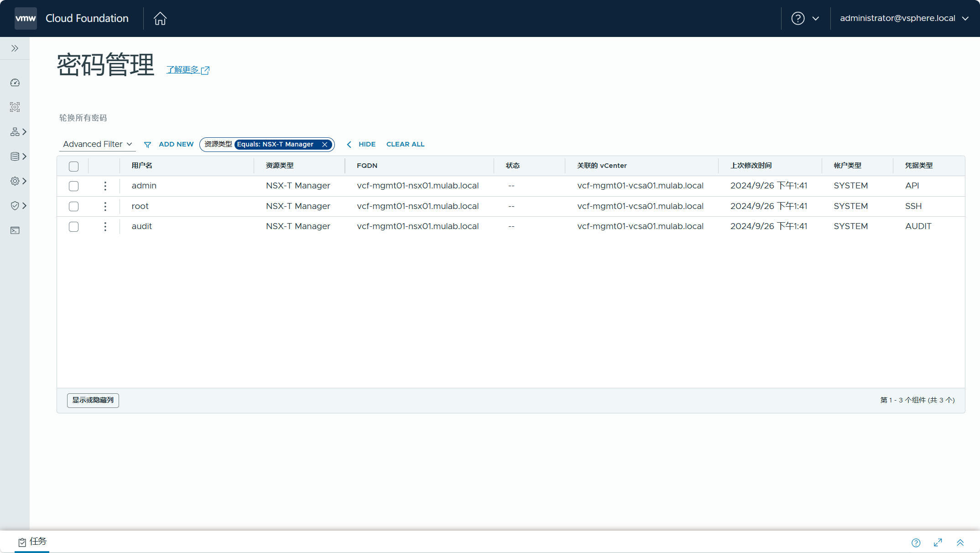The width and height of the screenshot is (980, 553).
Task: Click the tasks panel expand icon
Action: (938, 543)
